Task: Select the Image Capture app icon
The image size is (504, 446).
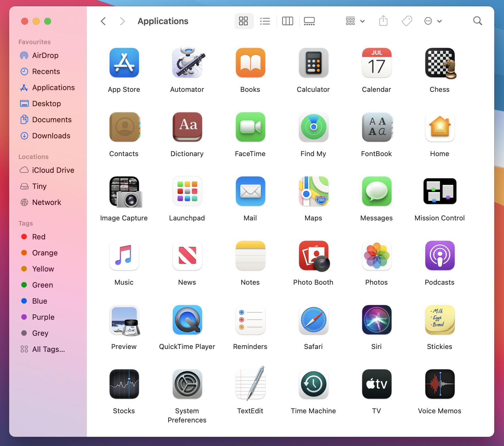Action: pyautogui.click(x=126, y=192)
